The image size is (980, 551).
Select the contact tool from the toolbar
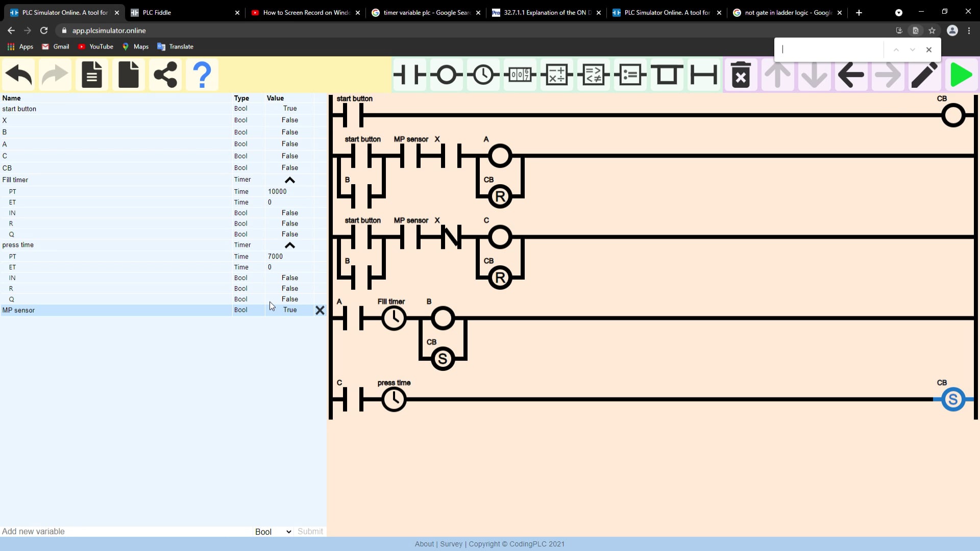pyautogui.click(x=409, y=74)
